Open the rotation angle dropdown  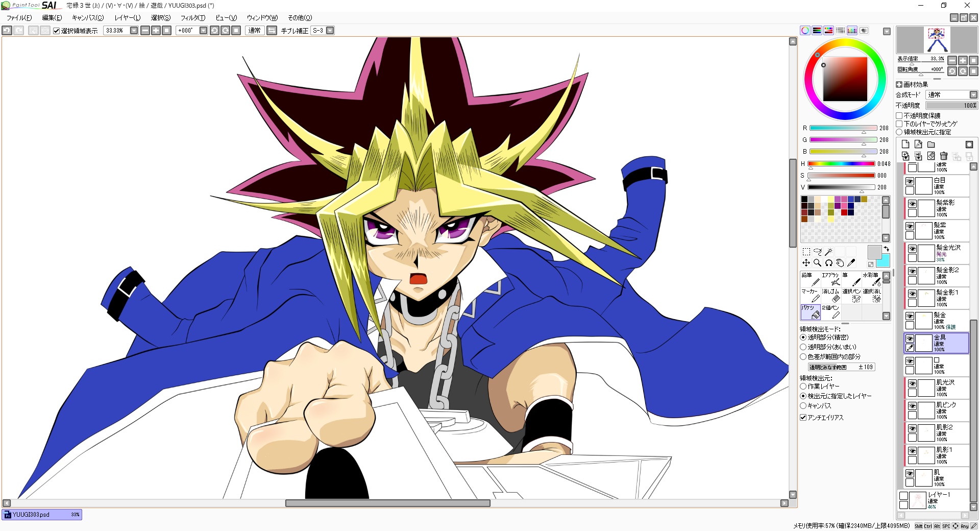203,31
